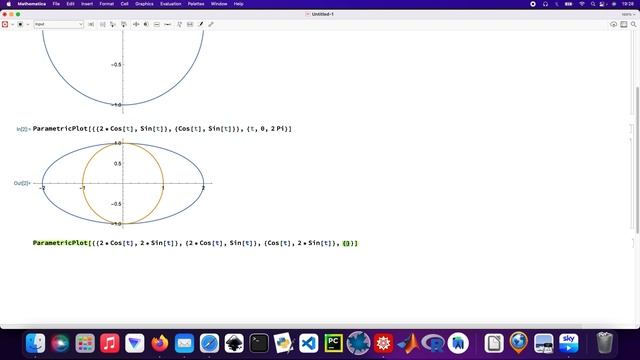The image size is (640, 360).
Task: Open the Palettes menu
Action: [x=196, y=4]
